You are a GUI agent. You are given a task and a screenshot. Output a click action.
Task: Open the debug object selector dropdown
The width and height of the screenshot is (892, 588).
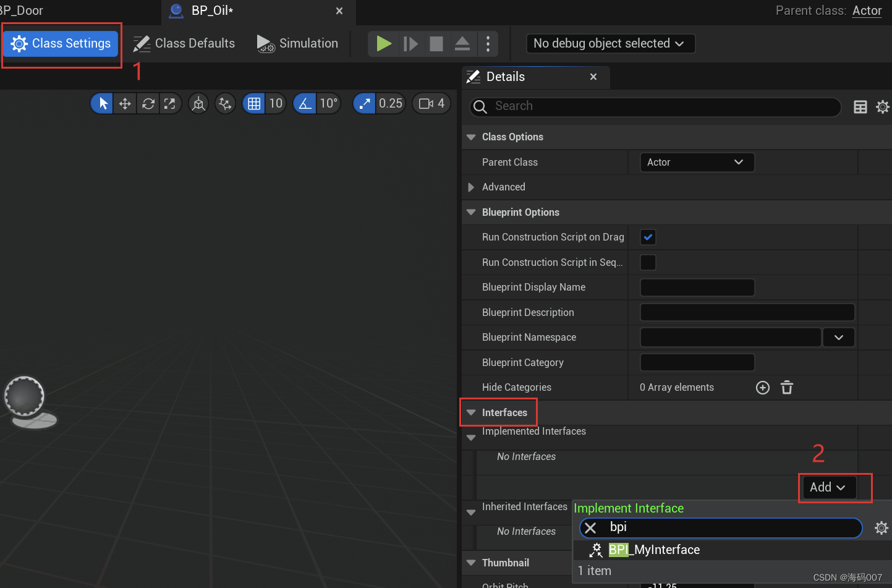(610, 43)
